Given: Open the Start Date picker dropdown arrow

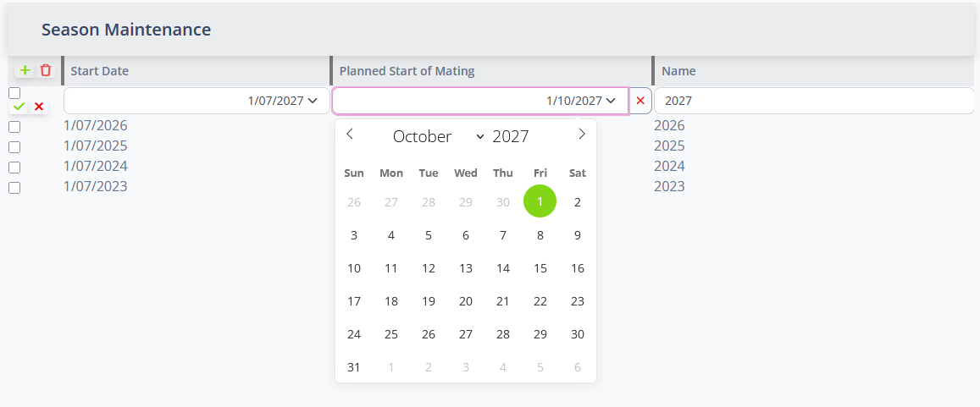Looking at the screenshot, I should click(x=313, y=101).
